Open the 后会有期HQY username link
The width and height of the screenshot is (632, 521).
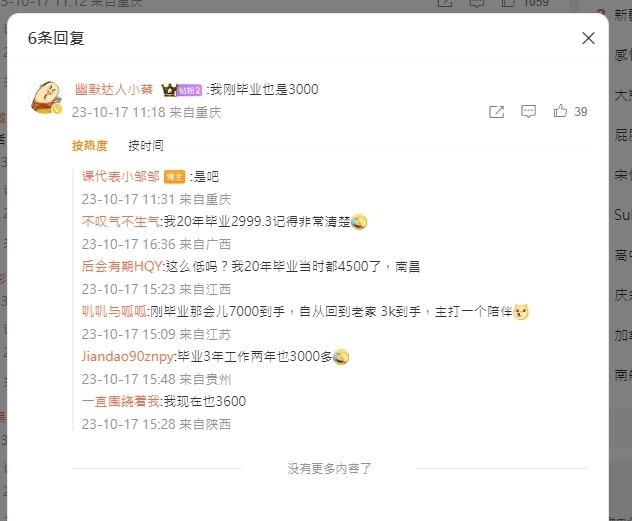pyautogui.click(x=122, y=266)
